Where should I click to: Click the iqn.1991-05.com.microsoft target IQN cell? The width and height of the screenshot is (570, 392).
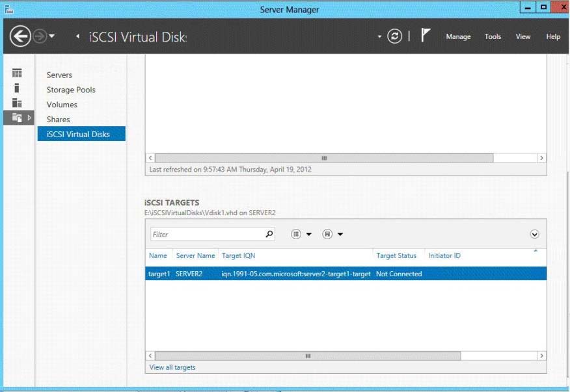(x=296, y=274)
